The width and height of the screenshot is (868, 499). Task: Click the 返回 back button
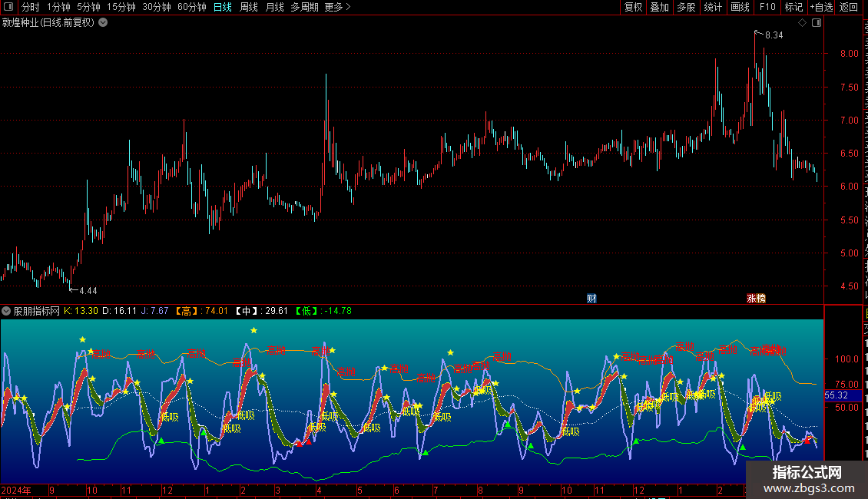(849, 7)
